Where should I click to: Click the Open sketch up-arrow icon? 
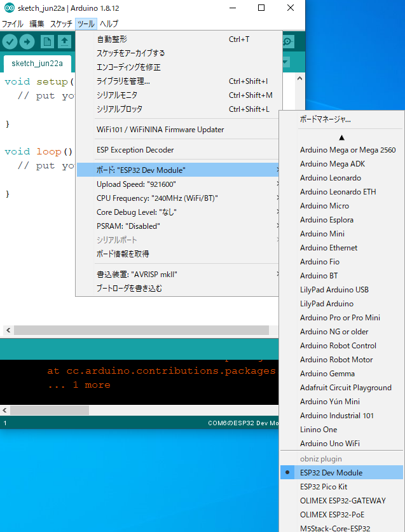[64, 42]
